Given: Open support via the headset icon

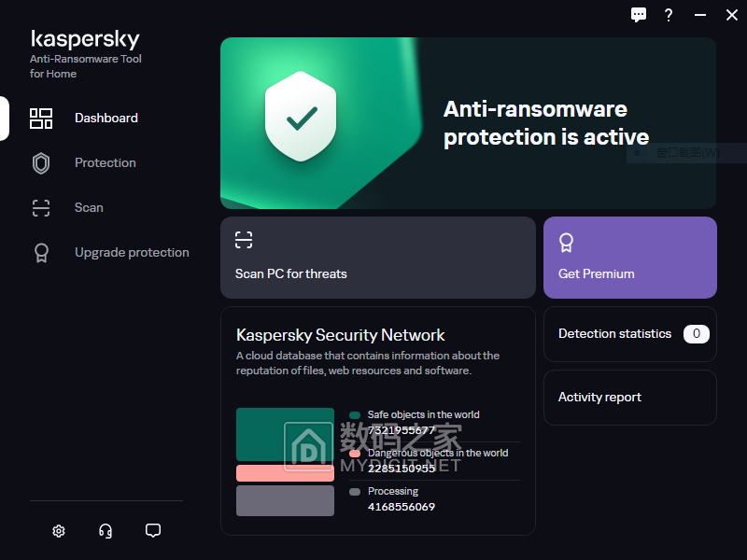Looking at the screenshot, I should (x=106, y=531).
